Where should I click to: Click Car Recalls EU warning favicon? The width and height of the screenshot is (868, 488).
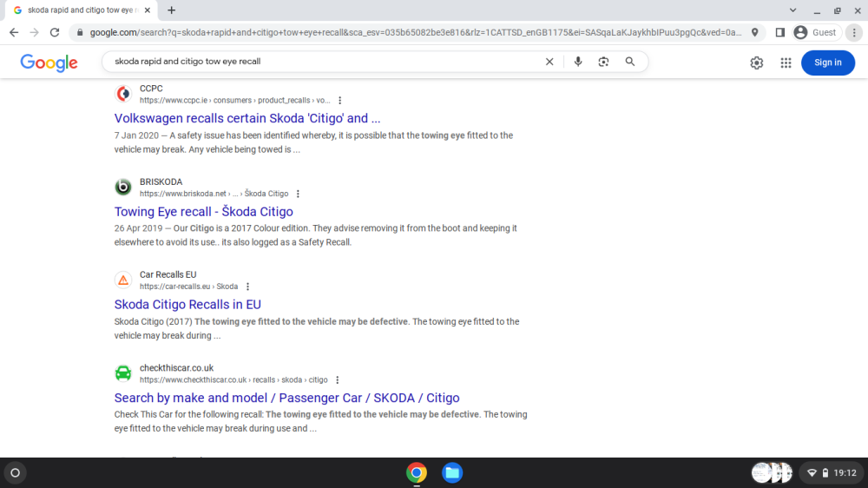(123, 280)
